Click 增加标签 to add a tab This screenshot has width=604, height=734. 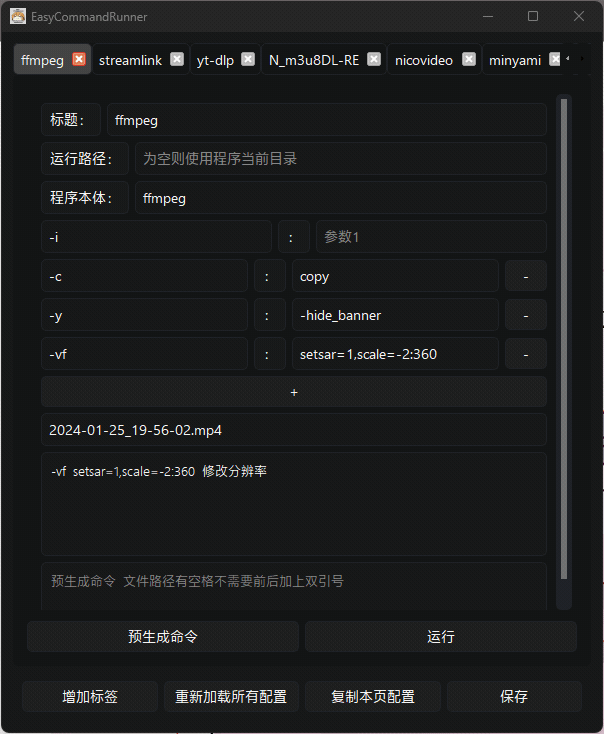90,697
